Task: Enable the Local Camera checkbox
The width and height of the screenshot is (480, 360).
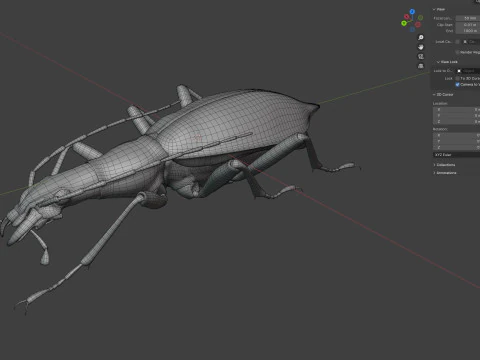Action: pos(457,42)
